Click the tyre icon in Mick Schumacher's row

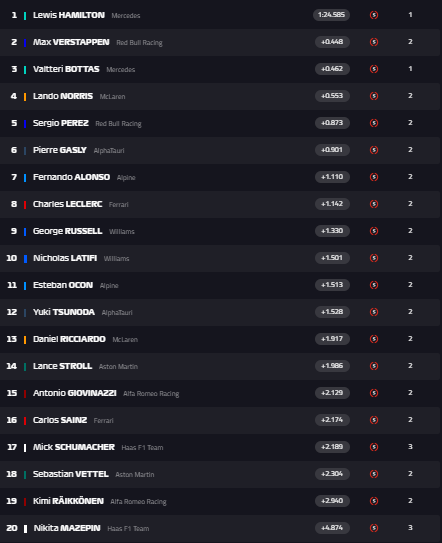374,447
